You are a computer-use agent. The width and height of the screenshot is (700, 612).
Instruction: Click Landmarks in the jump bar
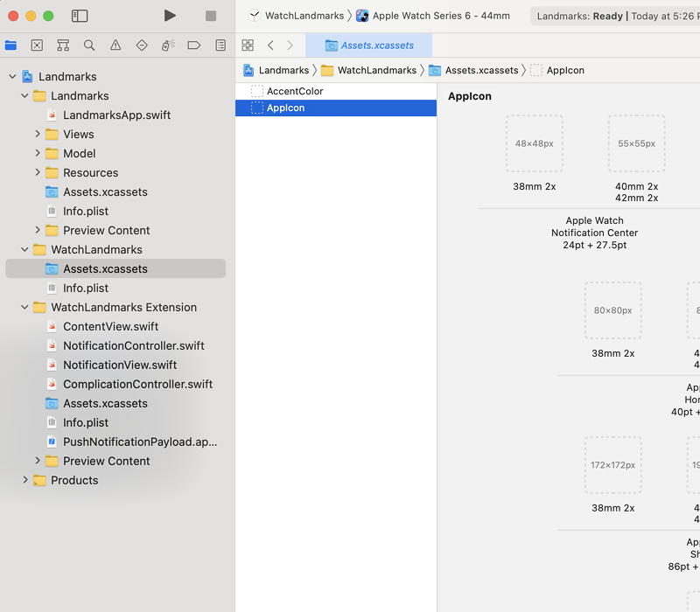click(276, 70)
